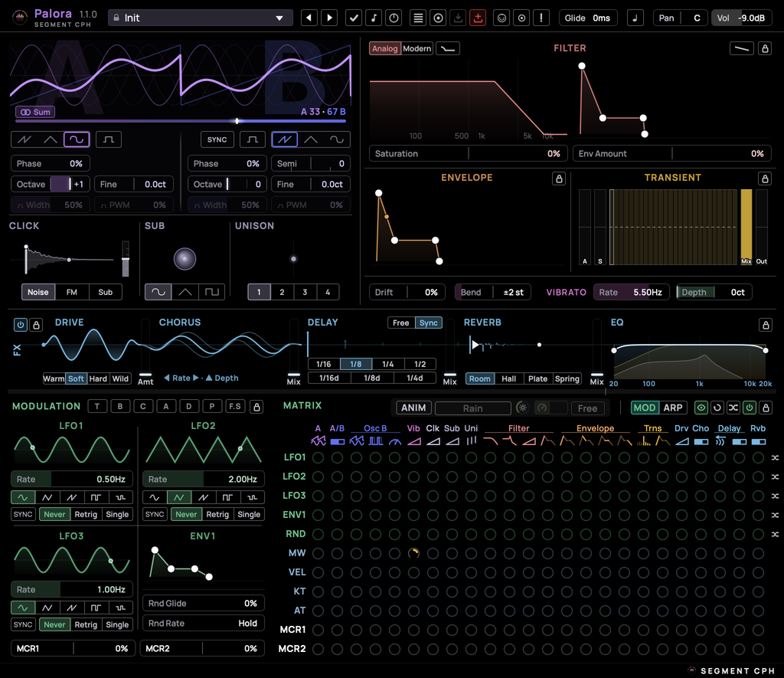Screen dimensions: 784x678
Task: Switch to ARP tab
Action: [x=673, y=408]
